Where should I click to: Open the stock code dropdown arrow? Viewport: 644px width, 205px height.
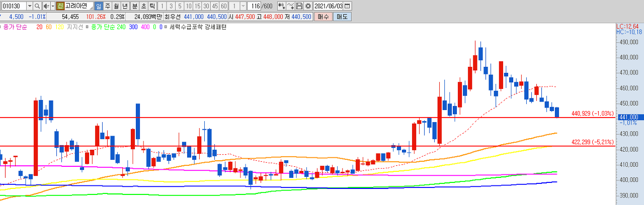pos(30,6)
